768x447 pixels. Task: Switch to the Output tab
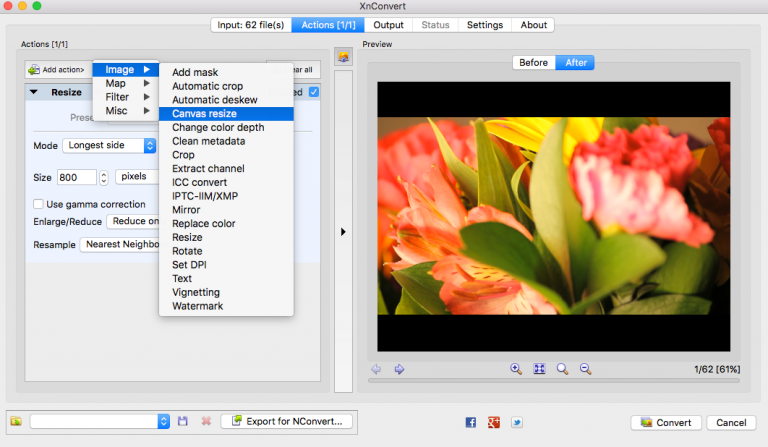tap(388, 25)
